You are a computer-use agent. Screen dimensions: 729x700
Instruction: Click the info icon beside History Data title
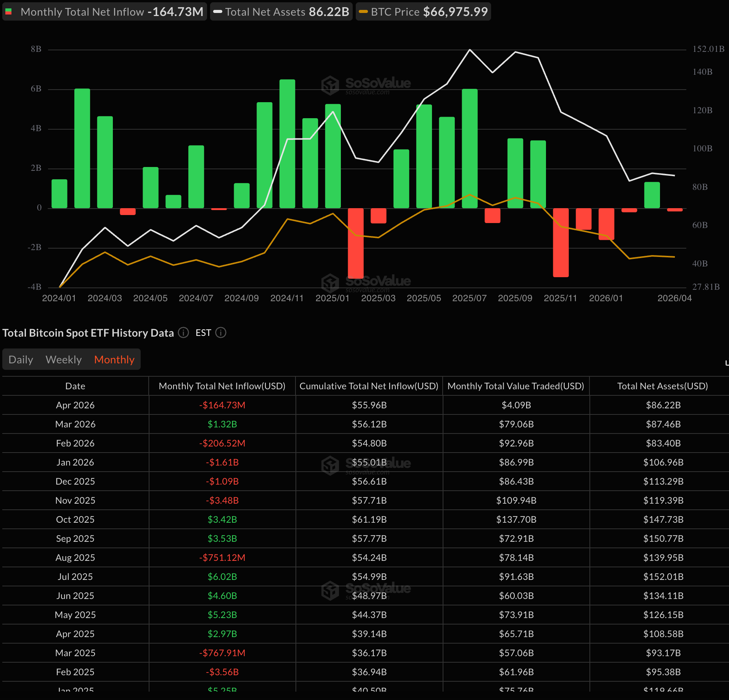[x=183, y=333]
